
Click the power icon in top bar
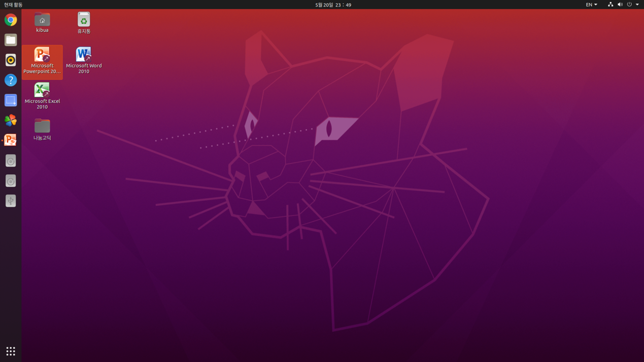pos(629,5)
